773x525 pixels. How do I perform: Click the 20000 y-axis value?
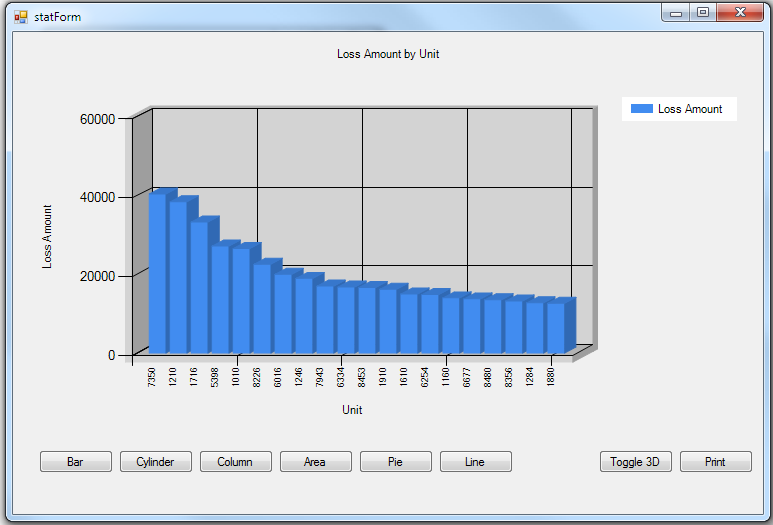(97, 276)
